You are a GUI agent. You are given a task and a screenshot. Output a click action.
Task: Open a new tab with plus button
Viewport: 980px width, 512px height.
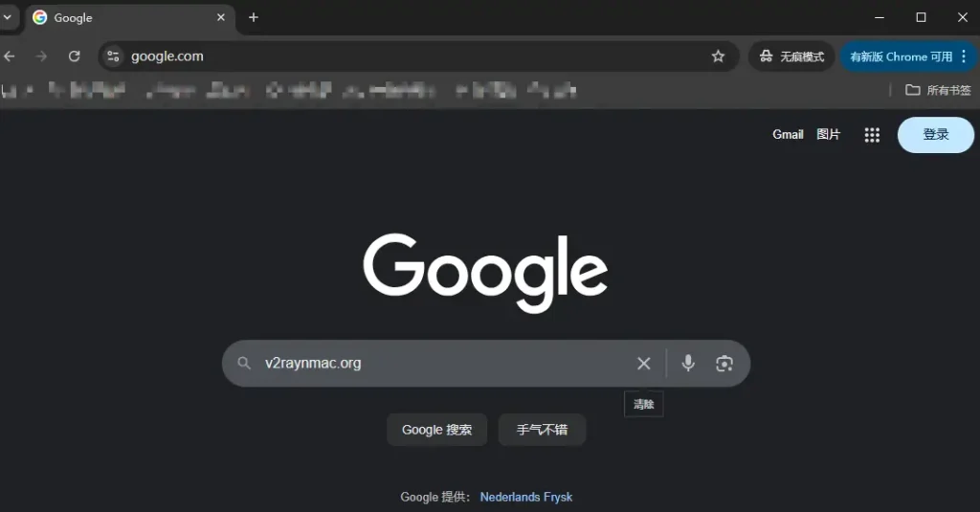[254, 17]
